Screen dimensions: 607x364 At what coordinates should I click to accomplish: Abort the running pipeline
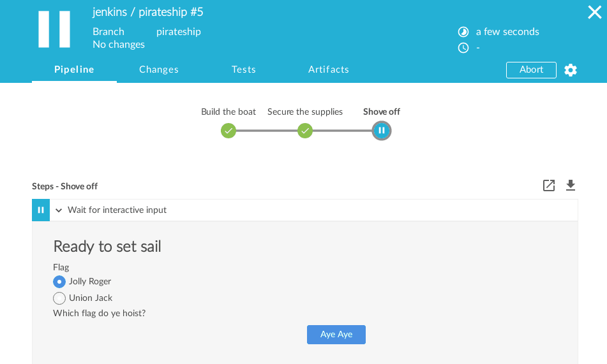[531, 69]
